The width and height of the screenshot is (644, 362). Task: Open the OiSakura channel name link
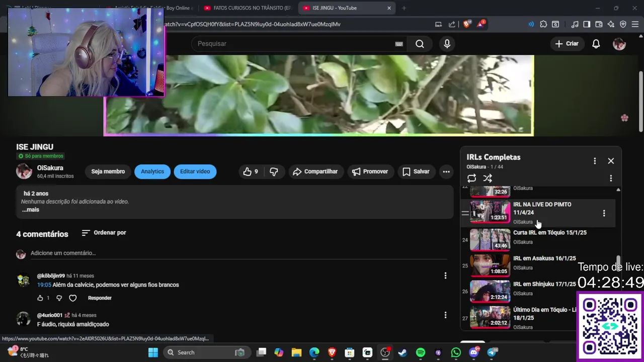(x=50, y=168)
